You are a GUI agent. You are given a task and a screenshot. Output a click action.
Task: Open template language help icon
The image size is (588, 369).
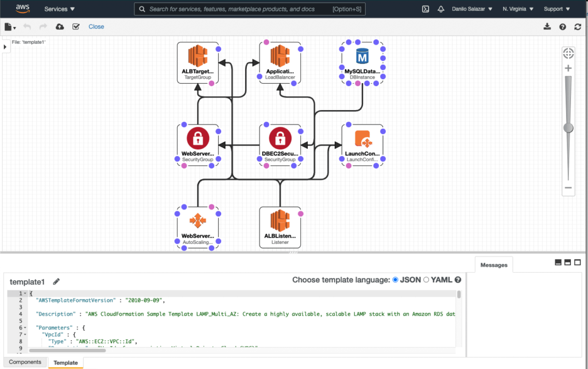pos(458,280)
